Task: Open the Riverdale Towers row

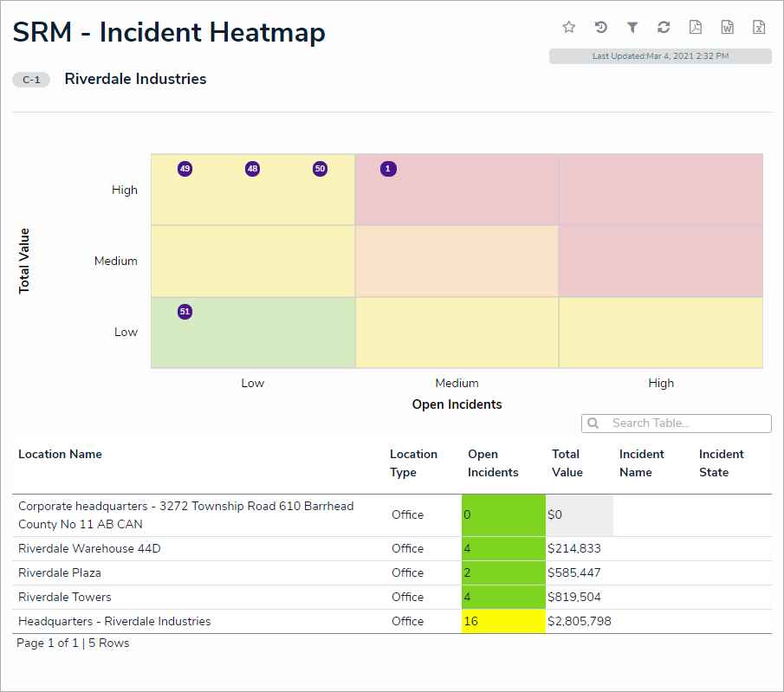Action: point(65,597)
